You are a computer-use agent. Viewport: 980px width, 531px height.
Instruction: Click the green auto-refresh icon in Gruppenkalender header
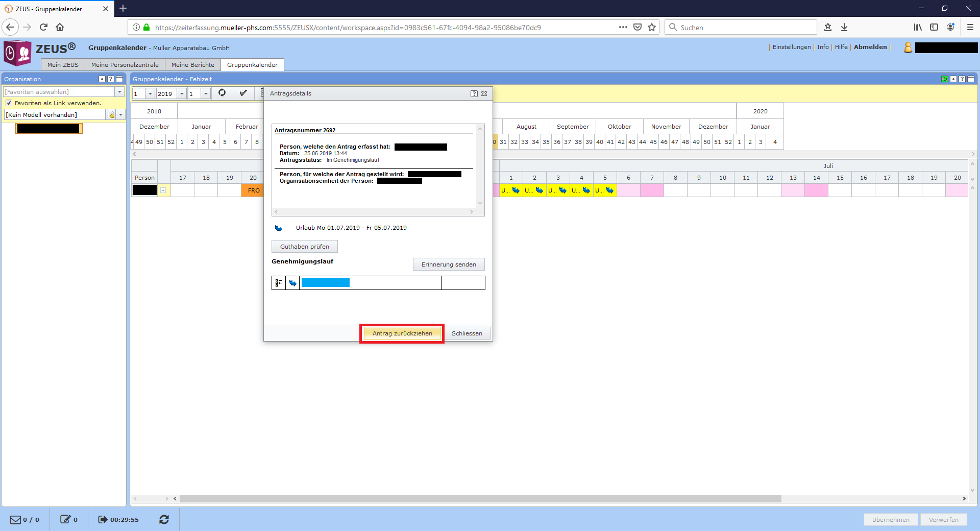945,79
